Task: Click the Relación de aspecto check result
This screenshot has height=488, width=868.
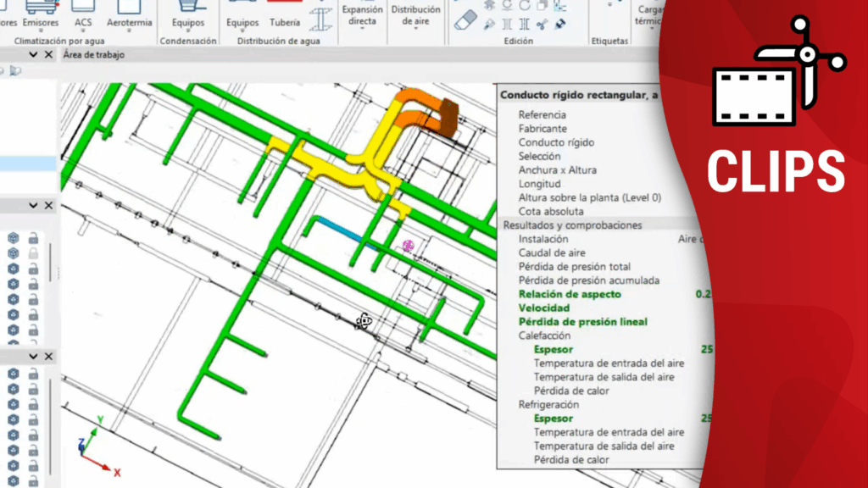Action: [570, 294]
